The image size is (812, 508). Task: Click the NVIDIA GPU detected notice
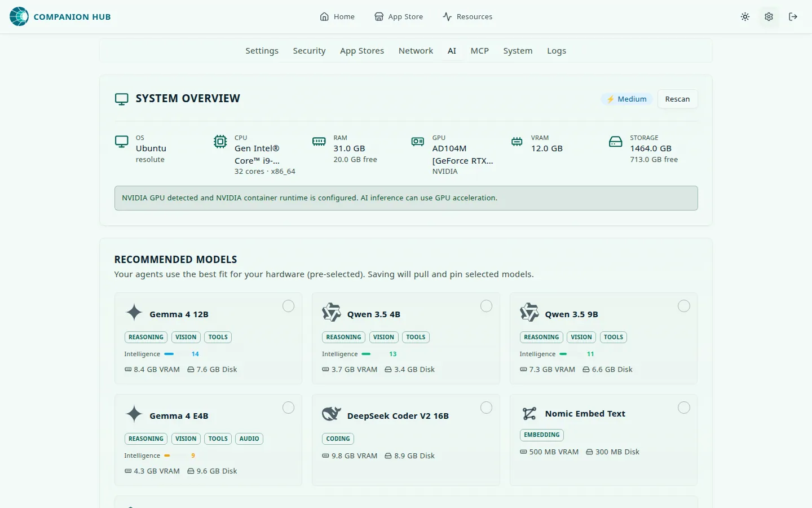point(406,198)
